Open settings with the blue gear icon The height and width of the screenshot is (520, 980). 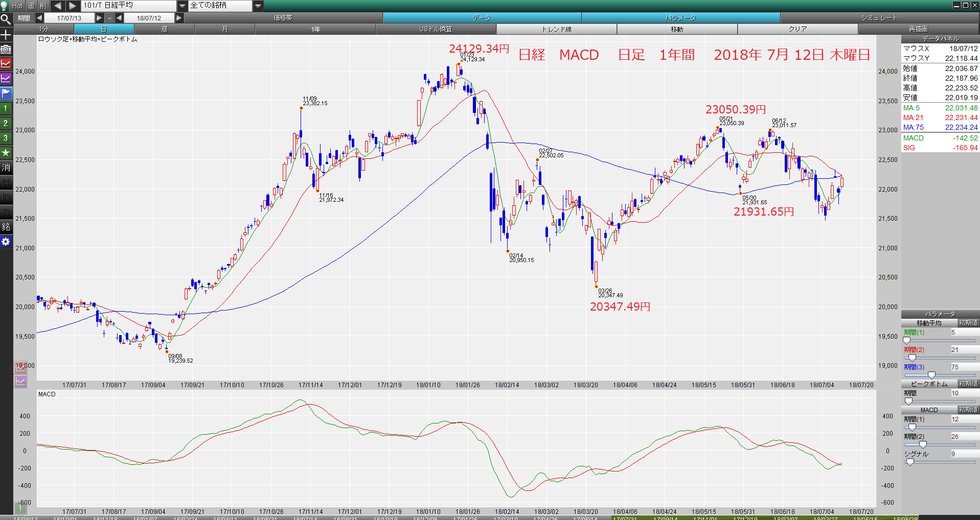[x=6, y=242]
